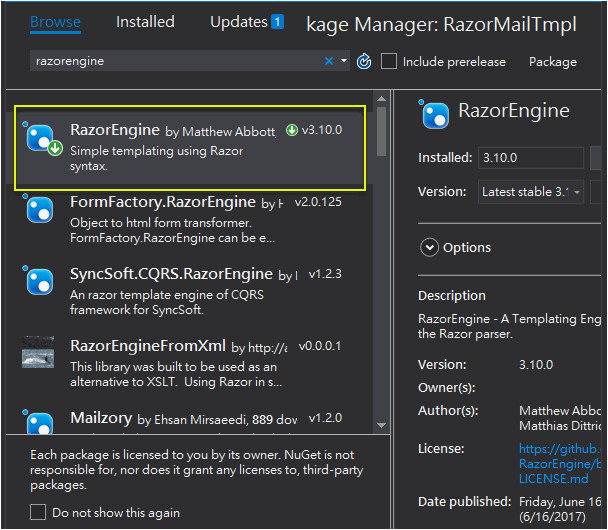The height and width of the screenshot is (530, 608).
Task: Click the refresh icon beside search box
Action: click(x=364, y=62)
